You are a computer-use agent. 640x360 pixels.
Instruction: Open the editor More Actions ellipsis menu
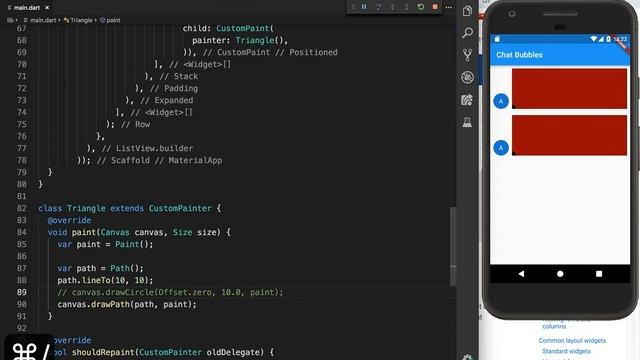pyautogui.click(x=449, y=7)
